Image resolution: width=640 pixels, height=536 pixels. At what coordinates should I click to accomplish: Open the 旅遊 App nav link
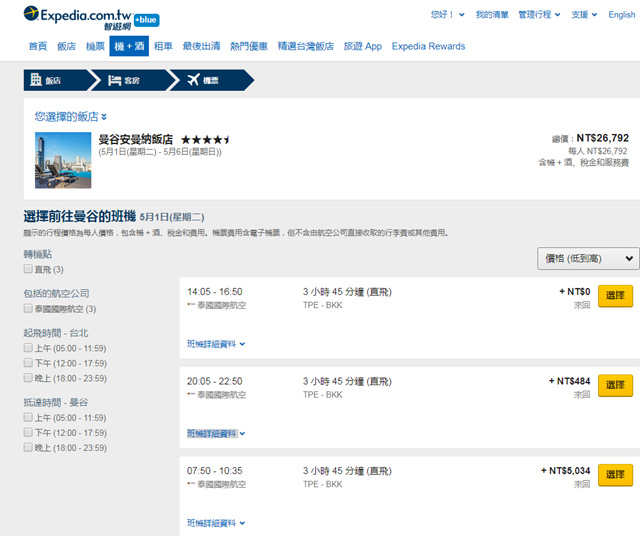(x=363, y=46)
